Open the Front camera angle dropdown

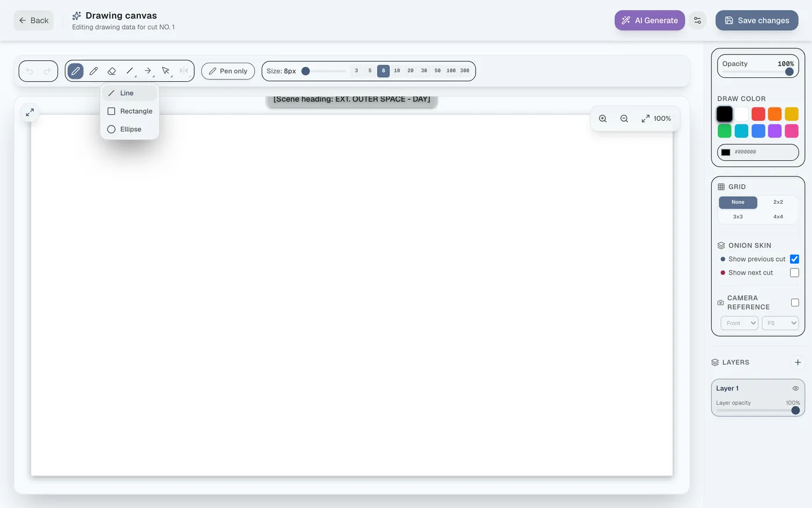pos(739,323)
